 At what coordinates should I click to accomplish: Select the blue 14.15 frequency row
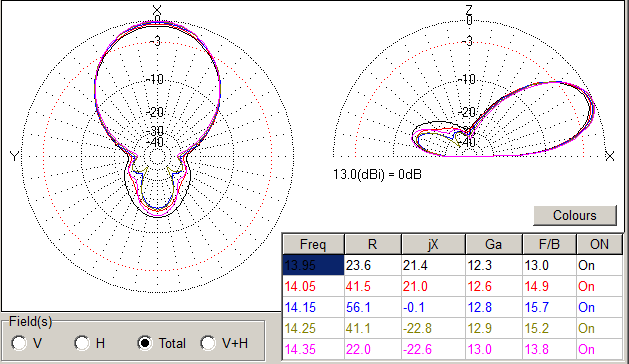452,307
